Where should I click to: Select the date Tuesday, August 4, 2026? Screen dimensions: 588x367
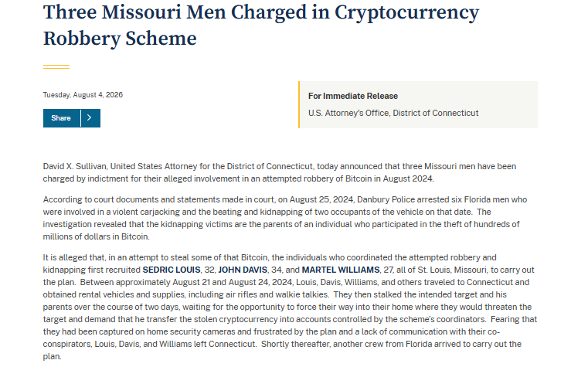[83, 95]
